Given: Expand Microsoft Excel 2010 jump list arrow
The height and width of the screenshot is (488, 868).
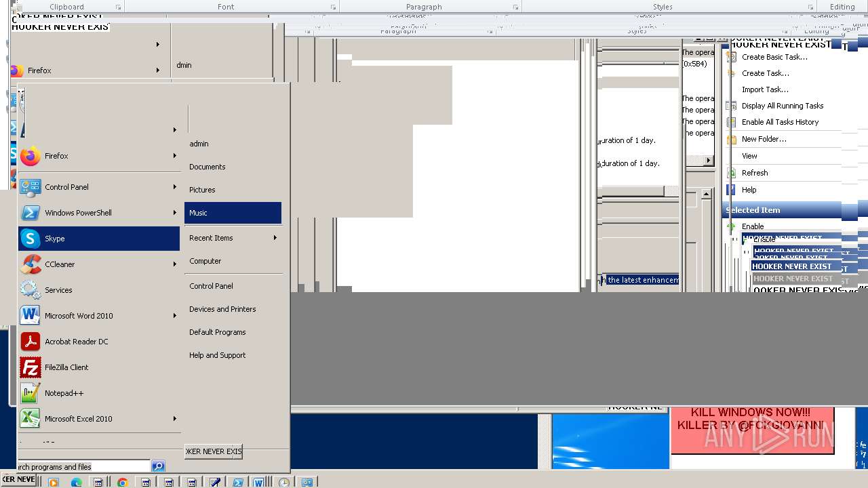Looking at the screenshot, I should point(174,419).
